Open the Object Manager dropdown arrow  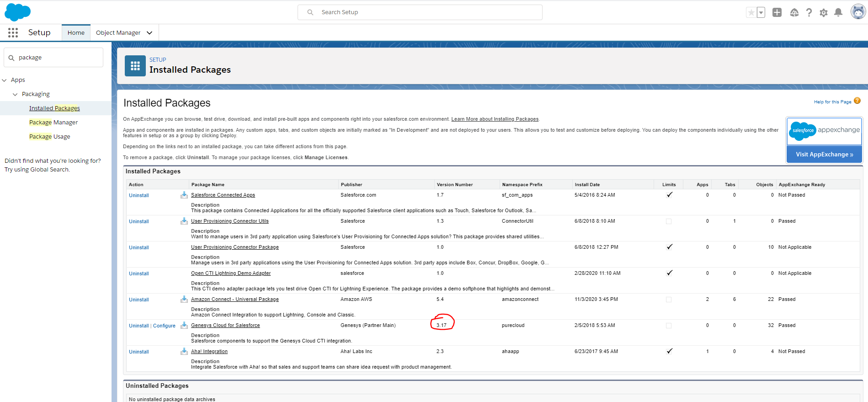(149, 33)
